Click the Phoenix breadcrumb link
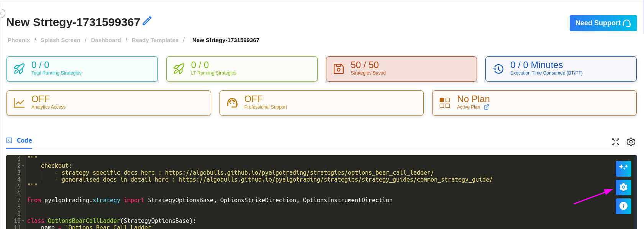This screenshot has height=229, width=644. click(19, 40)
